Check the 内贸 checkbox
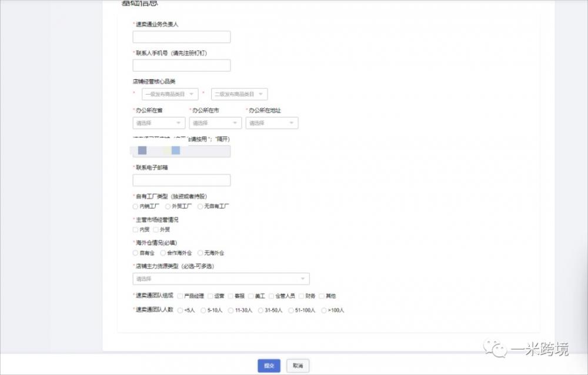 136,230
